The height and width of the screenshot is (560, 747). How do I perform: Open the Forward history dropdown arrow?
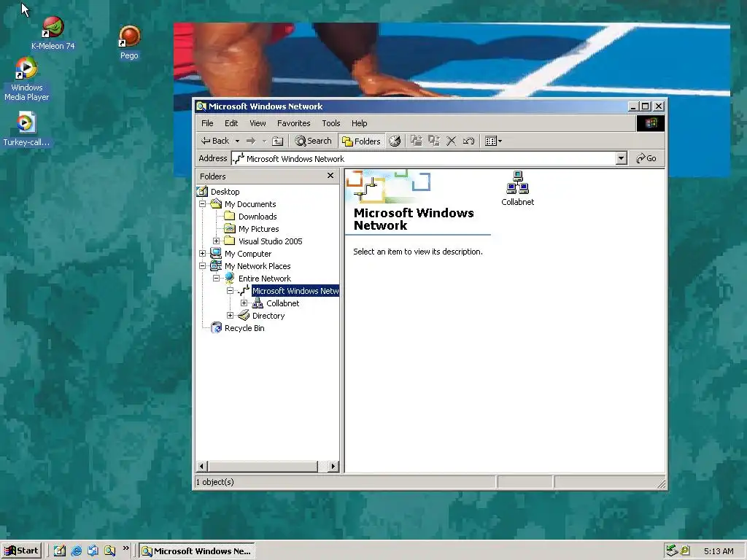click(264, 141)
